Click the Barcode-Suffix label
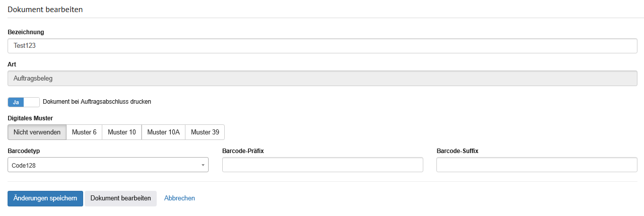 point(457,151)
